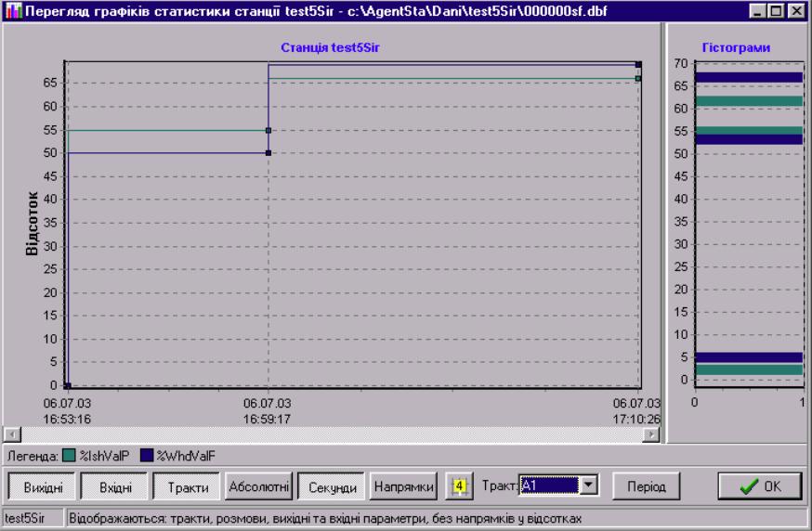Image resolution: width=812 pixels, height=531 pixels.
Task: Click the 17:10:26 time label
Action: point(636,420)
